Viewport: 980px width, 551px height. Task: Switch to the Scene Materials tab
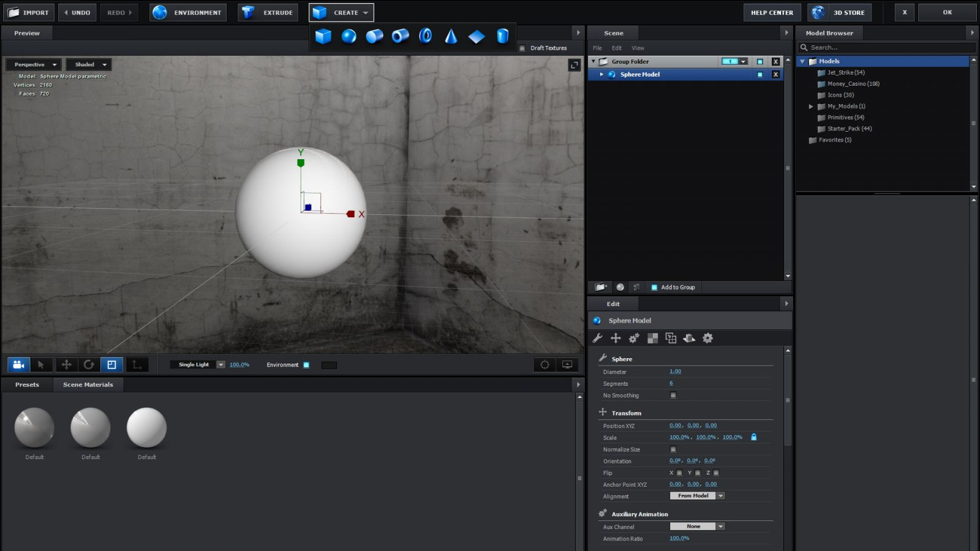(x=88, y=385)
